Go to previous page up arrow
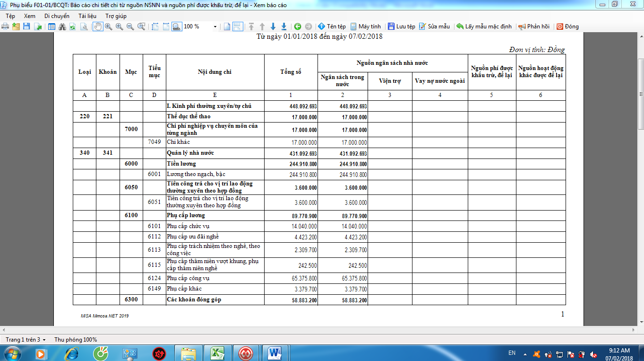 [x=262, y=26]
